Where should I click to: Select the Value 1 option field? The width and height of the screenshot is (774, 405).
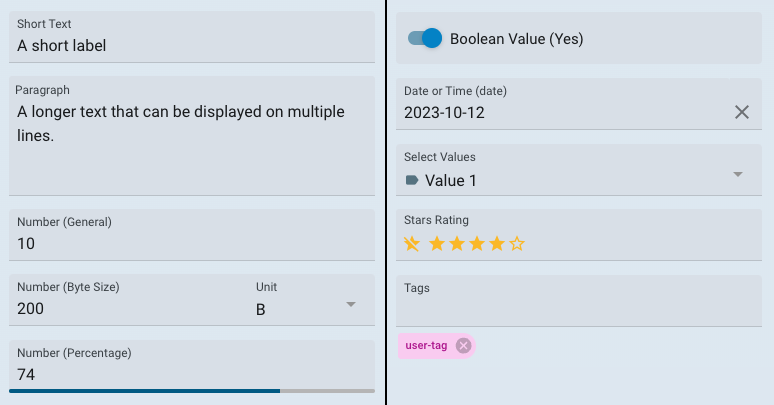(579, 170)
